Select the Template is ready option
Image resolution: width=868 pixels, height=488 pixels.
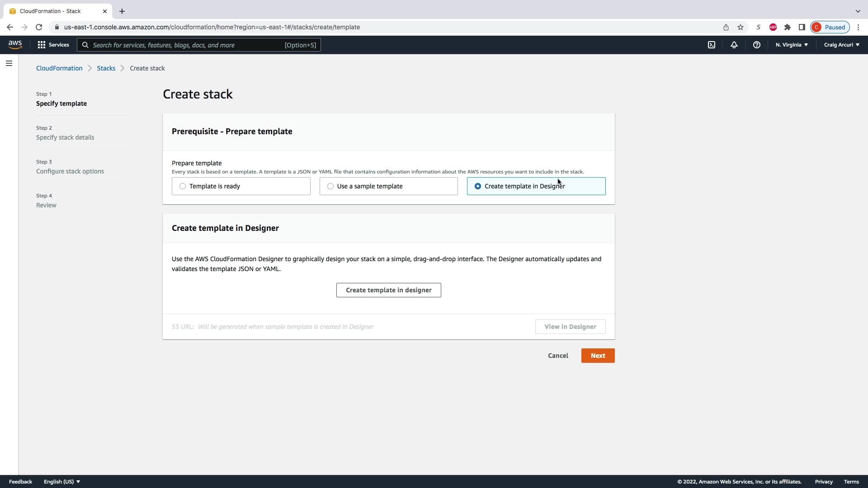[183, 186]
